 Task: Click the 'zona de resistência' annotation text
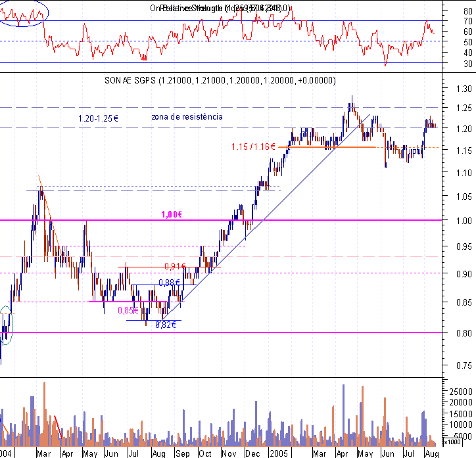point(187,117)
